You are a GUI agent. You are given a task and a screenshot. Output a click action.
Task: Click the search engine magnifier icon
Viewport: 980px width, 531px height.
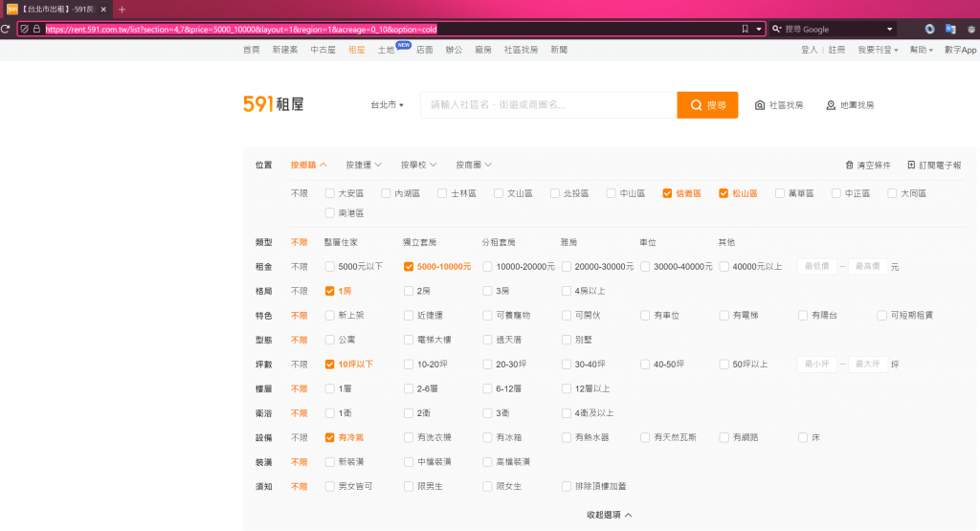click(x=777, y=29)
